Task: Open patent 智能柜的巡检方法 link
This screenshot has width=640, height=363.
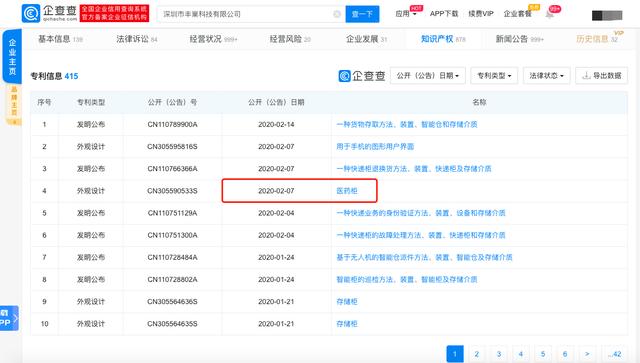Action: 407,279
